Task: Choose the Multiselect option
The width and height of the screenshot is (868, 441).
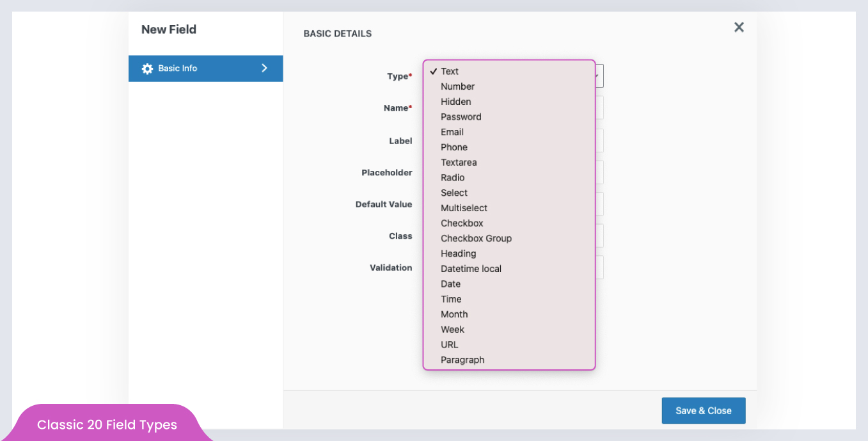Action: 464,207
